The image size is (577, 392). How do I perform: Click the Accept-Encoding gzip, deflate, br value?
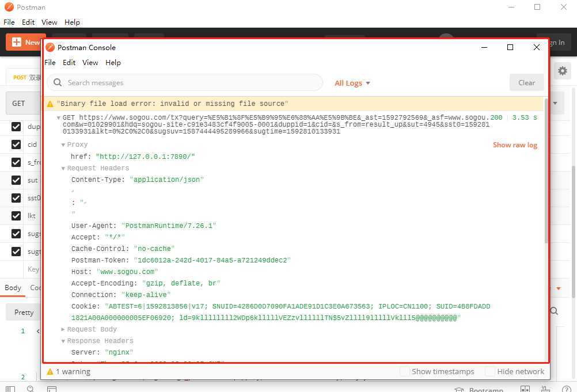point(181,284)
